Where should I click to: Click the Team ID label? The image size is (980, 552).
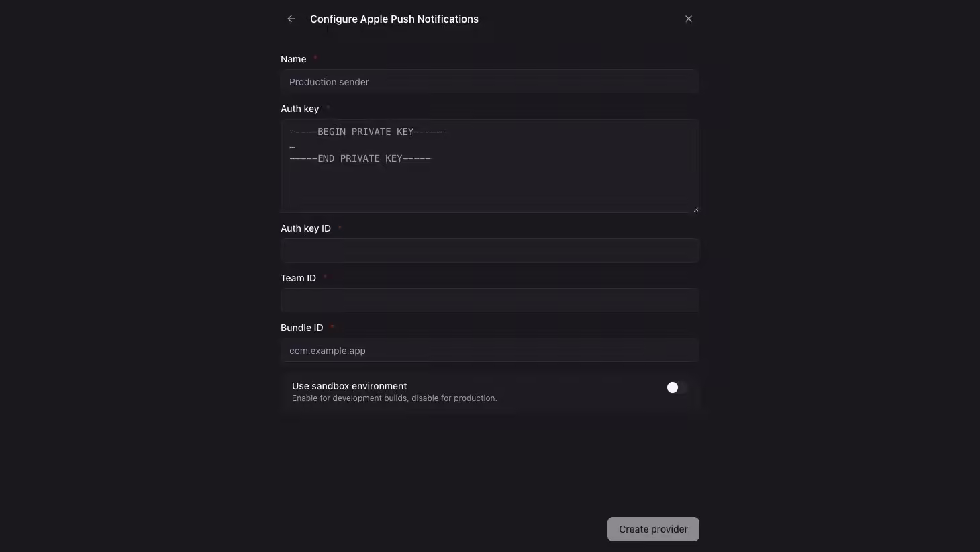pos(298,278)
